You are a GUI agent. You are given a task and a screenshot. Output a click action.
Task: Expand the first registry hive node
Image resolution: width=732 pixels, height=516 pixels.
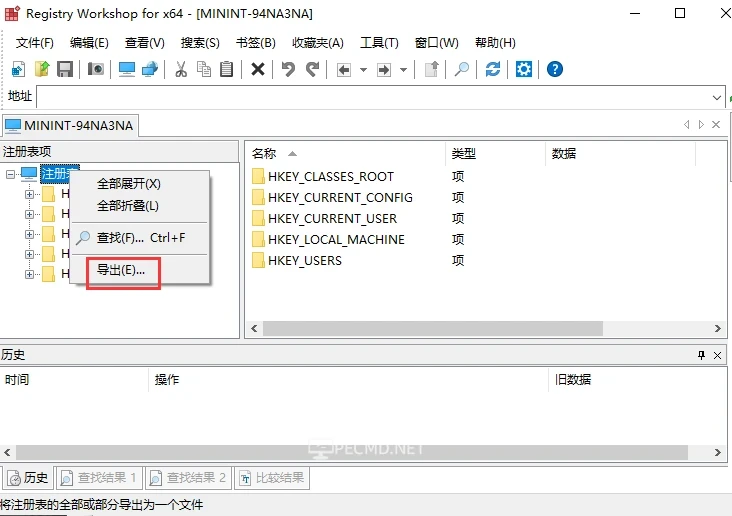click(x=29, y=194)
